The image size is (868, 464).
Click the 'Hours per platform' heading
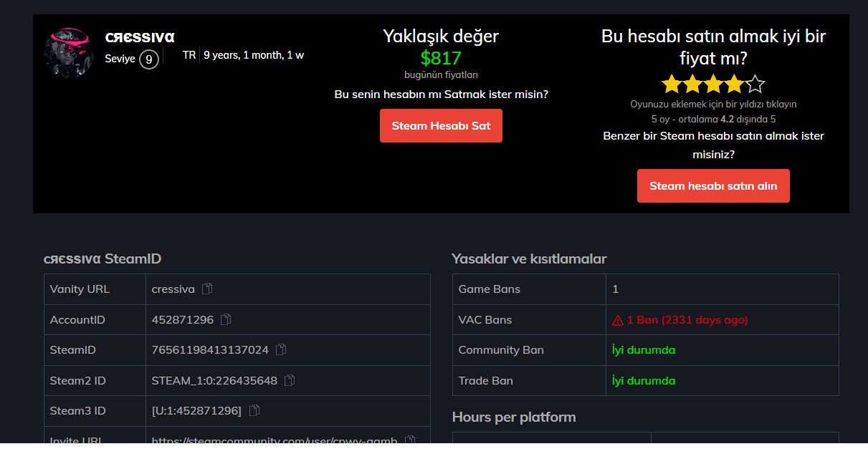[x=514, y=417]
